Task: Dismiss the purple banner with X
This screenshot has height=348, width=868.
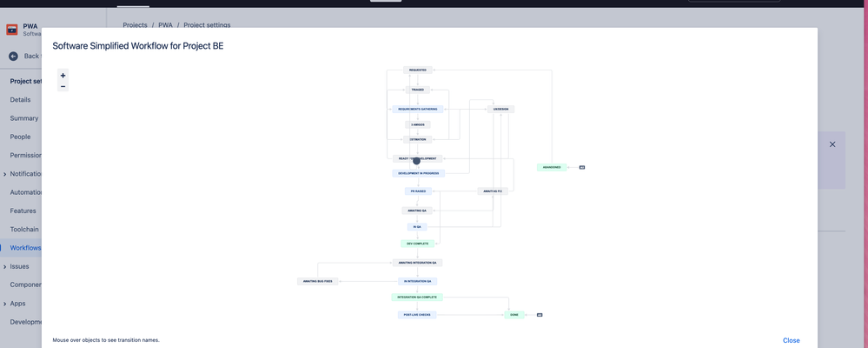Action: tap(832, 144)
